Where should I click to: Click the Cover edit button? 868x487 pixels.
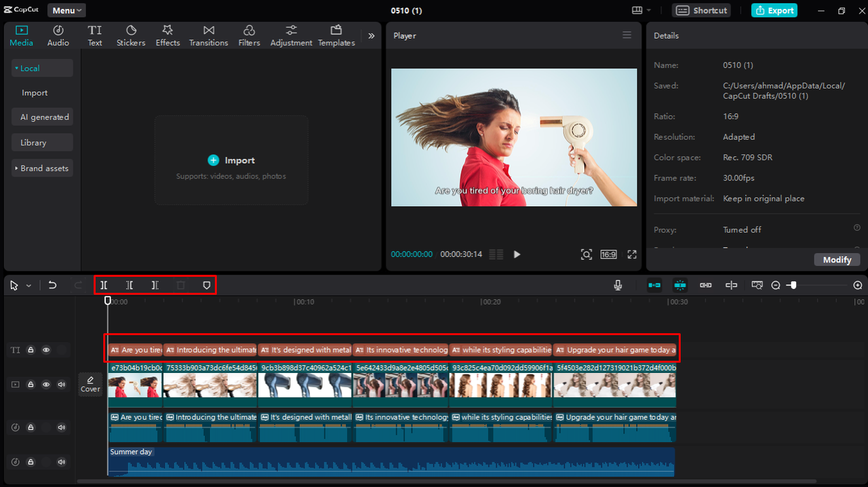(90, 385)
